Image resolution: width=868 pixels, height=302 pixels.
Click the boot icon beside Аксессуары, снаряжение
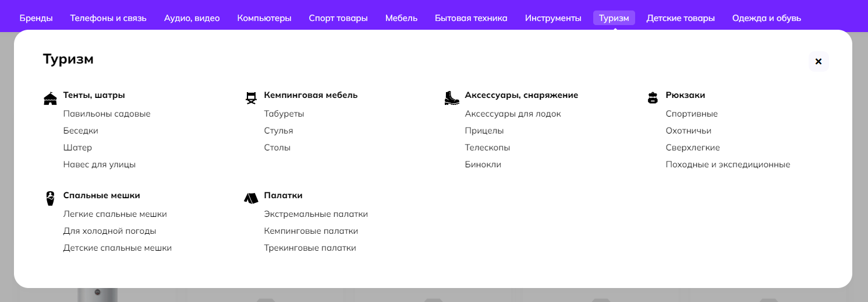[452, 98]
